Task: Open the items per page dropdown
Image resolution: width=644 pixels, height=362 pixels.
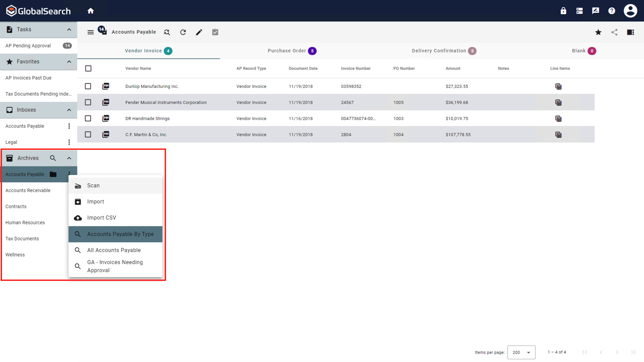Action: (521, 352)
